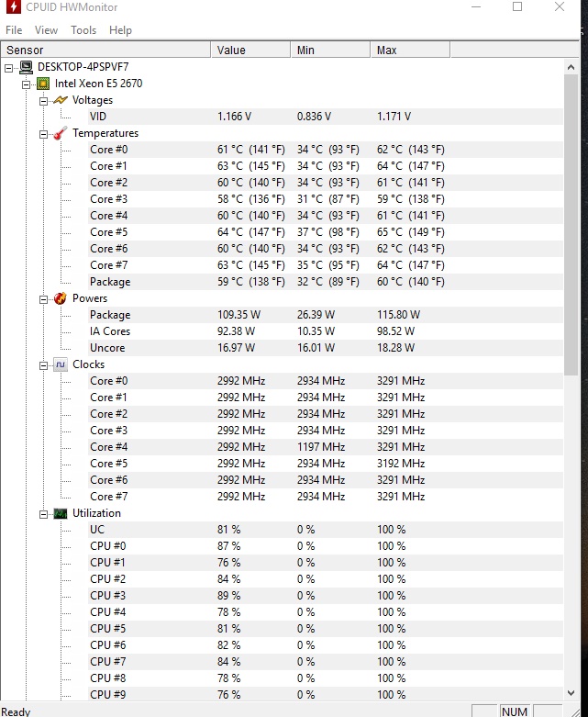Collapse the Utilization section
Viewport: 588px width, 717px height.
(x=43, y=514)
